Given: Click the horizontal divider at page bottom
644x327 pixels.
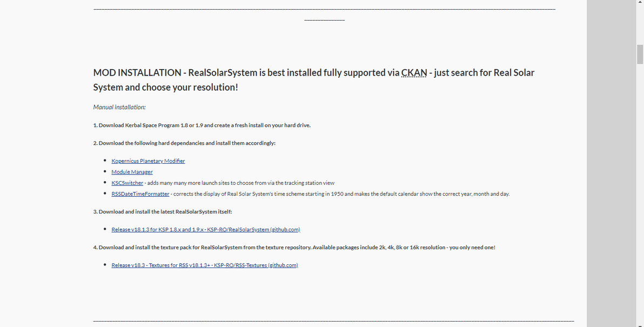Looking at the screenshot, I should pyautogui.click(x=333, y=321).
